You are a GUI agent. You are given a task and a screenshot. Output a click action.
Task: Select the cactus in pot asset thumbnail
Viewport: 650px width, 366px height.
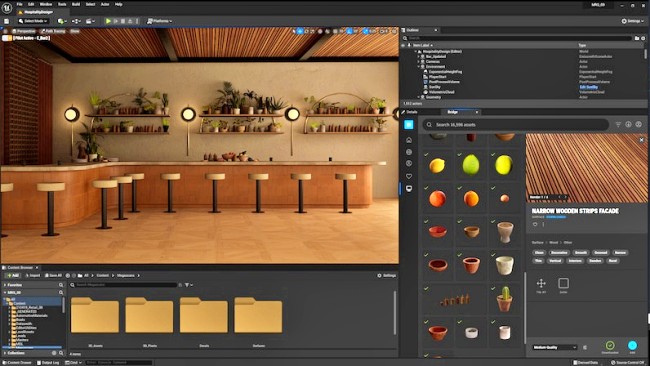[x=504, y=299]
